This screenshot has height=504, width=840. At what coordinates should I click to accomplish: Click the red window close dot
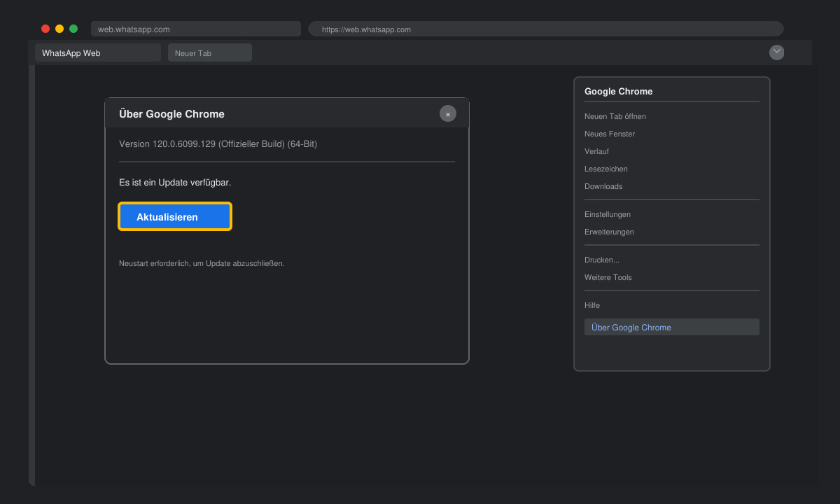tap(45, 29)
